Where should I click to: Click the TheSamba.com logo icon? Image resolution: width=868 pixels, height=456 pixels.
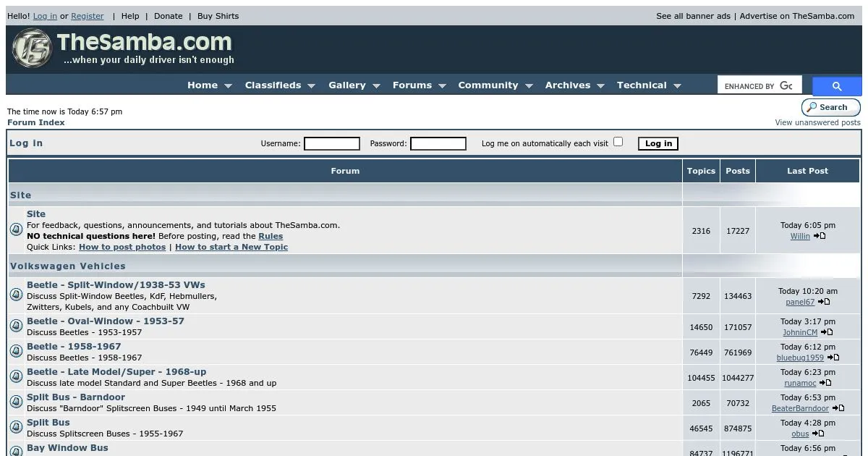pyautogui.click(x=33, y=48)
